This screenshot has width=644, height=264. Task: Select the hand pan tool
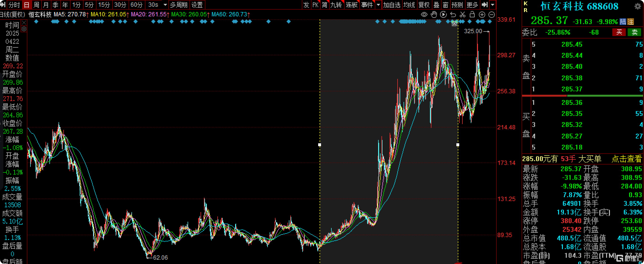[x=434, y=14]
